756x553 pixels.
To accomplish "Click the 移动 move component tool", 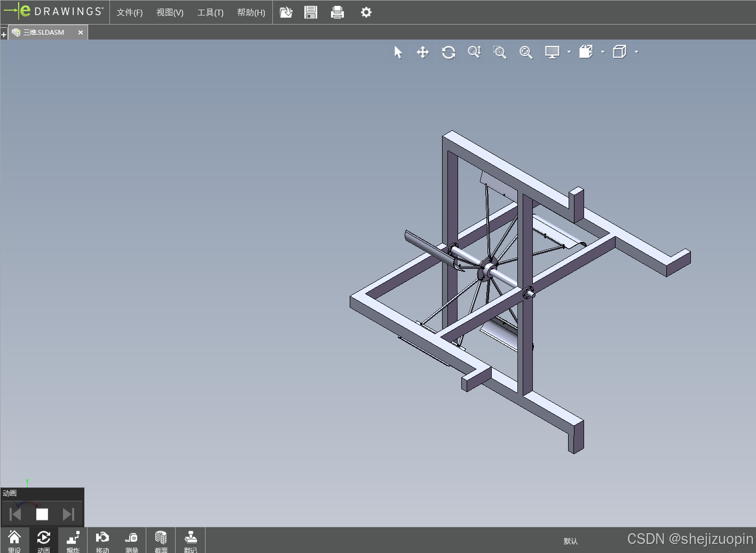I will (x=103, y=540).
